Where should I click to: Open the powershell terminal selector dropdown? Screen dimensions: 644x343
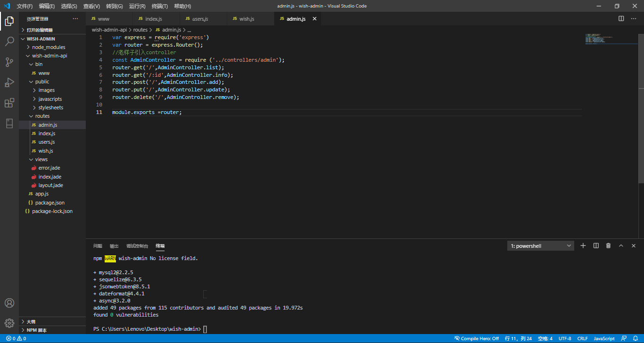pos(541,246)
